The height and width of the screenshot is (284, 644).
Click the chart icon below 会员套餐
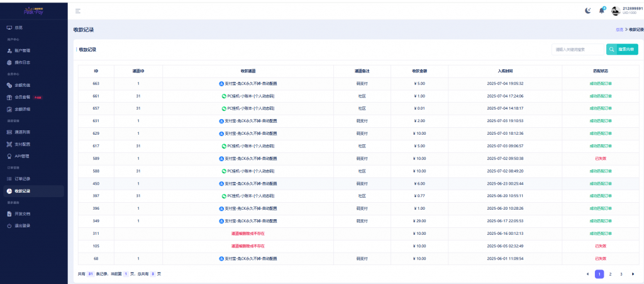pos(9,110)
